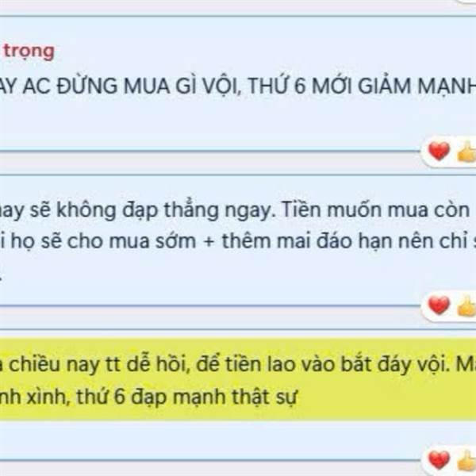Viewport: 476px width, 476px height.
Task: Open sender profile named trọng
Action: pos(29,52)
